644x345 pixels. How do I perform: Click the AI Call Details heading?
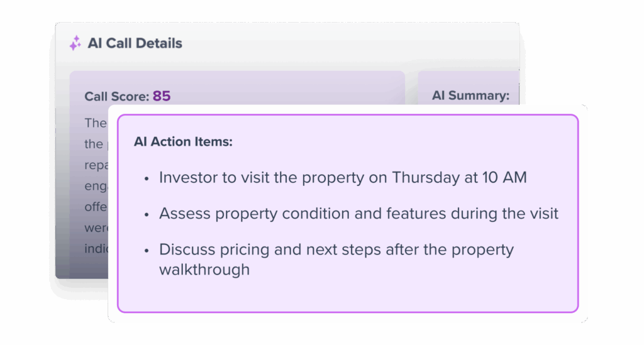pos(135,43)
